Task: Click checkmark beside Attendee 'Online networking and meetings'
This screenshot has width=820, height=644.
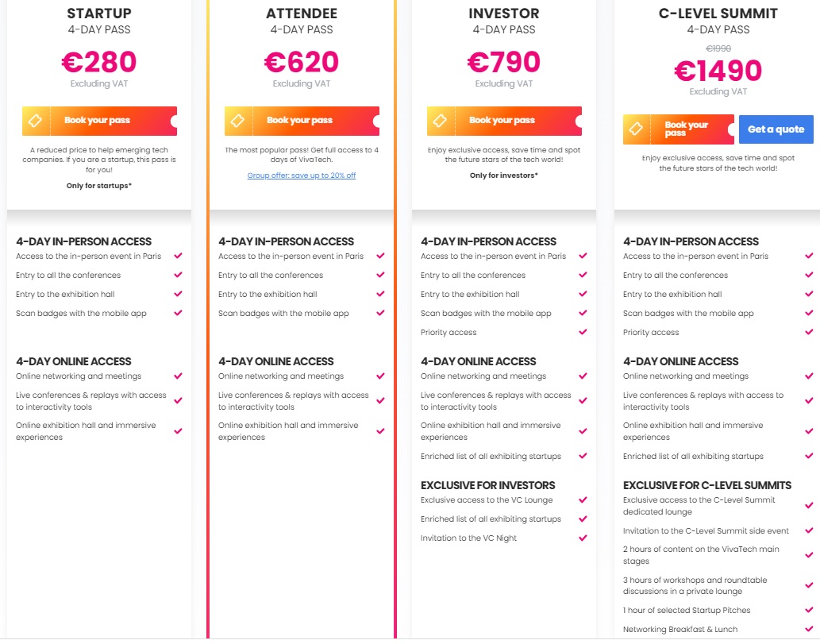Action: pyautogui.click(x=381, y=376)
